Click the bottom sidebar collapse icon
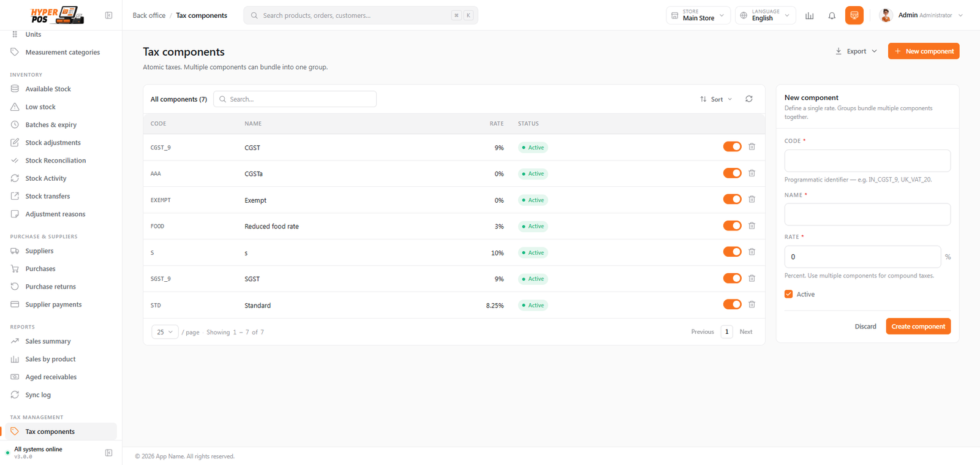Image resolution: width=980 pixels, height=465 pixels. [108, 453]
